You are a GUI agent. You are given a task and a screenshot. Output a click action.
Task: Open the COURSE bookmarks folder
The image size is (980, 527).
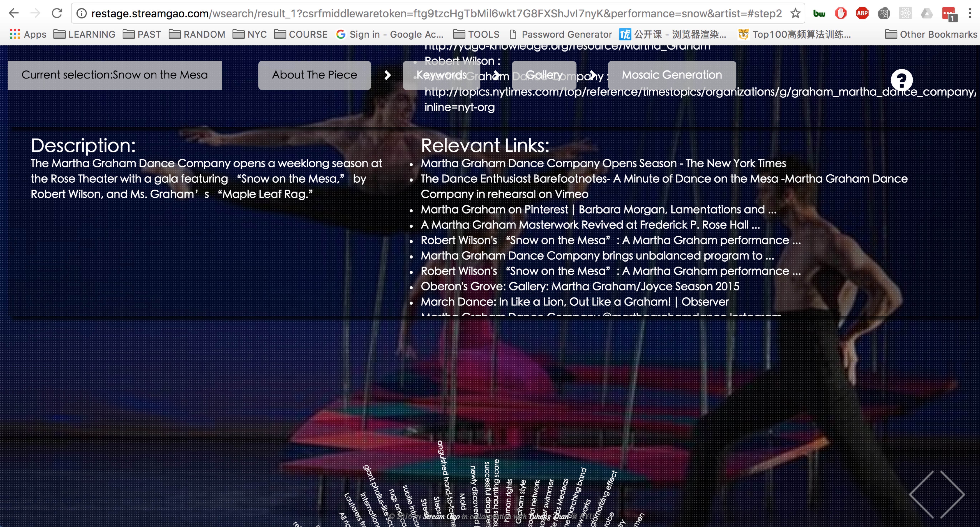tap(301, 34)
